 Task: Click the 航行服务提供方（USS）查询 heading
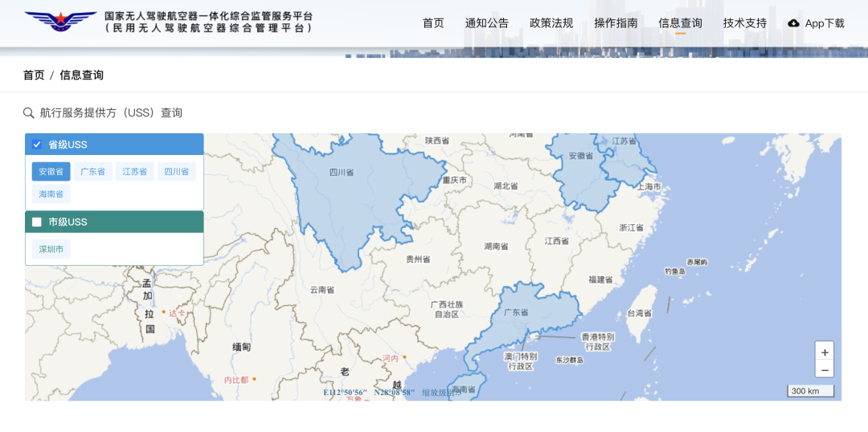pyautogui.click(x=111, y=113)
